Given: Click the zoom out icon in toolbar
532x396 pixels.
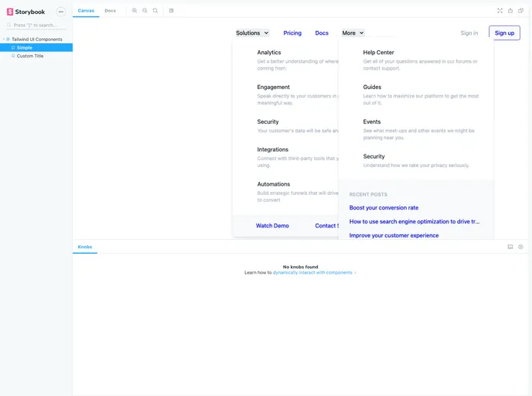Looking at the screenshot, I should tap(145, 11).
